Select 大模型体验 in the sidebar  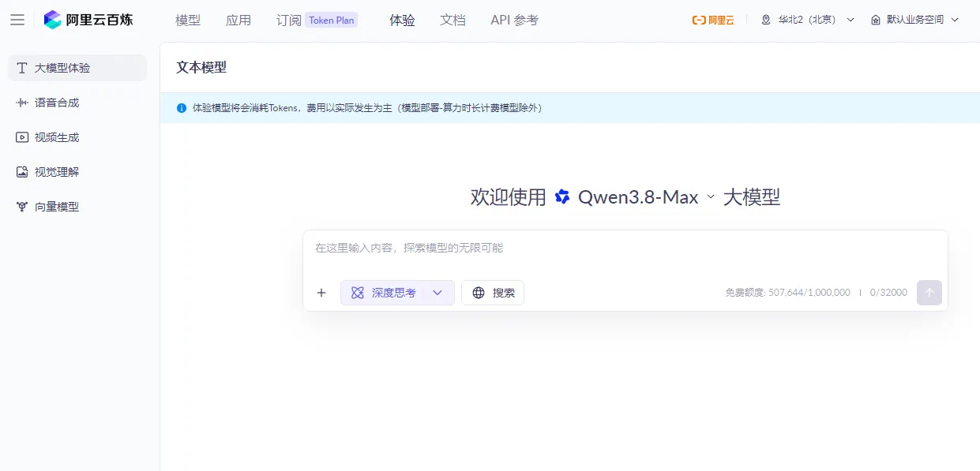coord(77,68)
